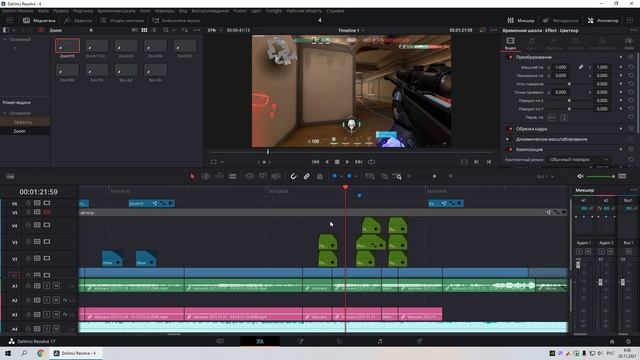Toggle the Composite section enable switch
The height and width of the screenshot is (360, 640).
click(x=509, y=149)
